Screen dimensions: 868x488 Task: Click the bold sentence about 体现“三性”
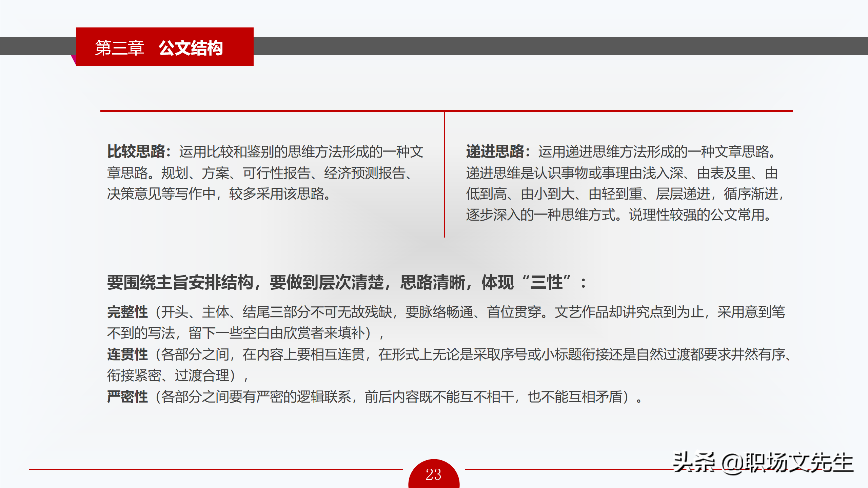[x=346, y=282]
